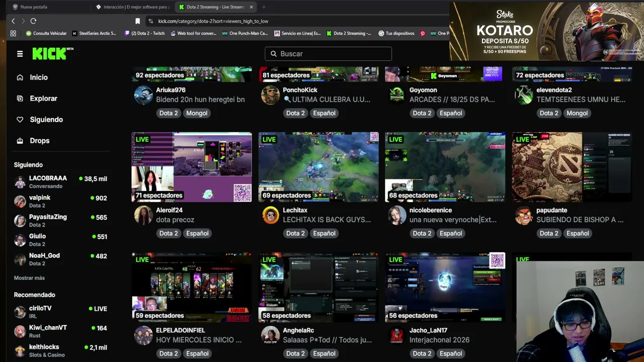Screen dimensions: 644x362
Task: Open NoaH_God's channel in the sidebar
Action: (x=60, y=259)
